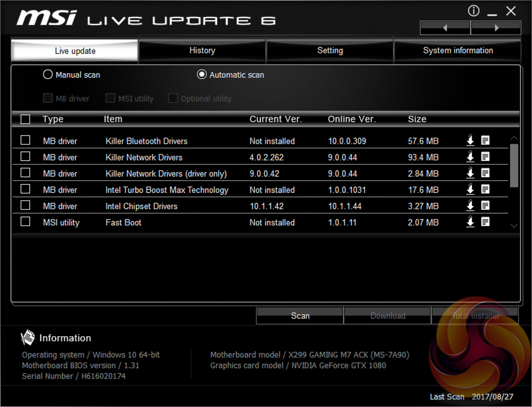Click the 2.07 MB size value
Image resolution: width=532 pixels, height=407 pixels.
423,222
